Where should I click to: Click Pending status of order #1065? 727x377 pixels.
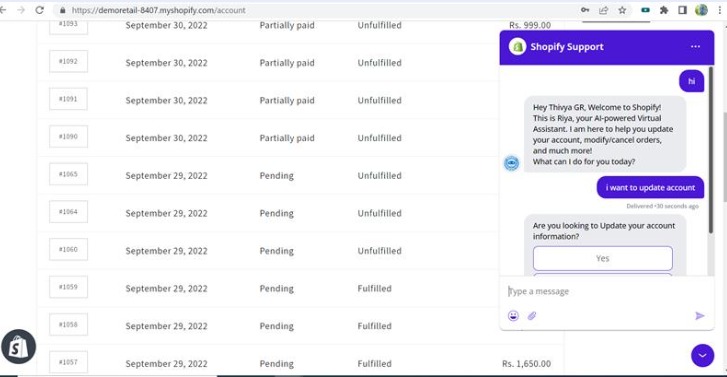click(276, 176)
